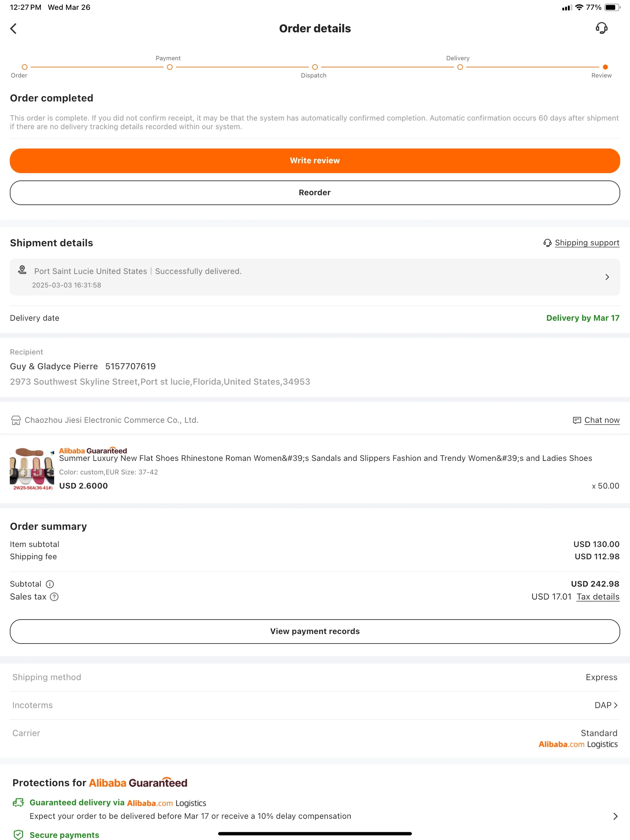630x840 pixels.
Task: Expand Guaranteed delivery protection details
Action: (x=615, y=816)
